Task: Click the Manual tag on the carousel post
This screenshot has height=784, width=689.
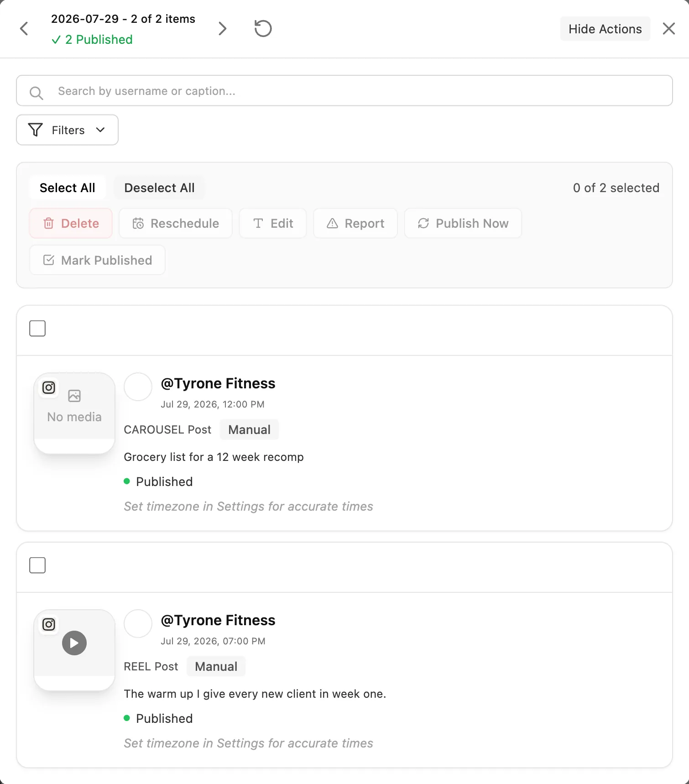Action: (250, 429)
